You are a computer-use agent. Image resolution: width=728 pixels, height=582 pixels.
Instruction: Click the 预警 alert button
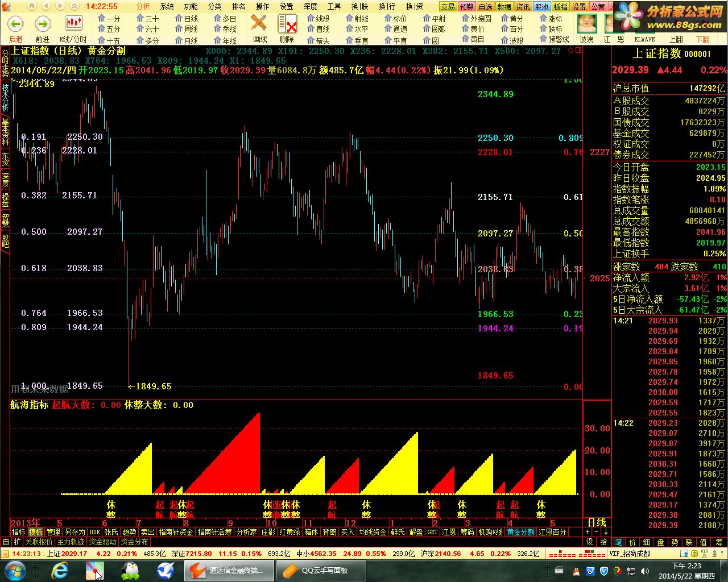467,7
